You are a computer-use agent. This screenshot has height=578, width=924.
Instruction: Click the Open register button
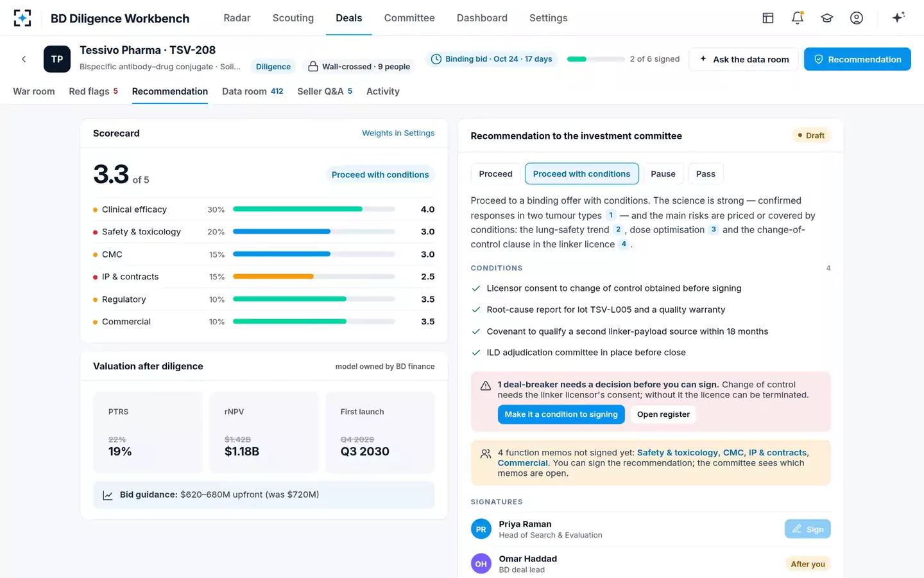[x=663, y=414]
